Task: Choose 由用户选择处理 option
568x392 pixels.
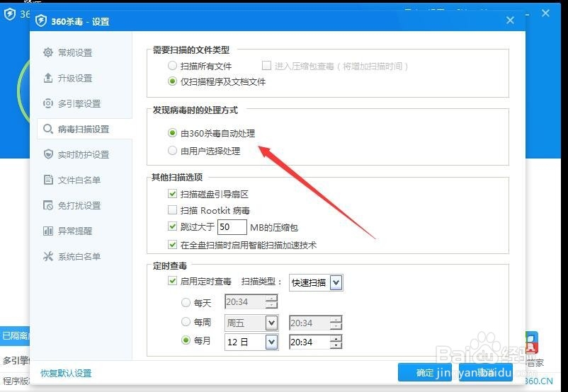Action: (x=172, y=150)
